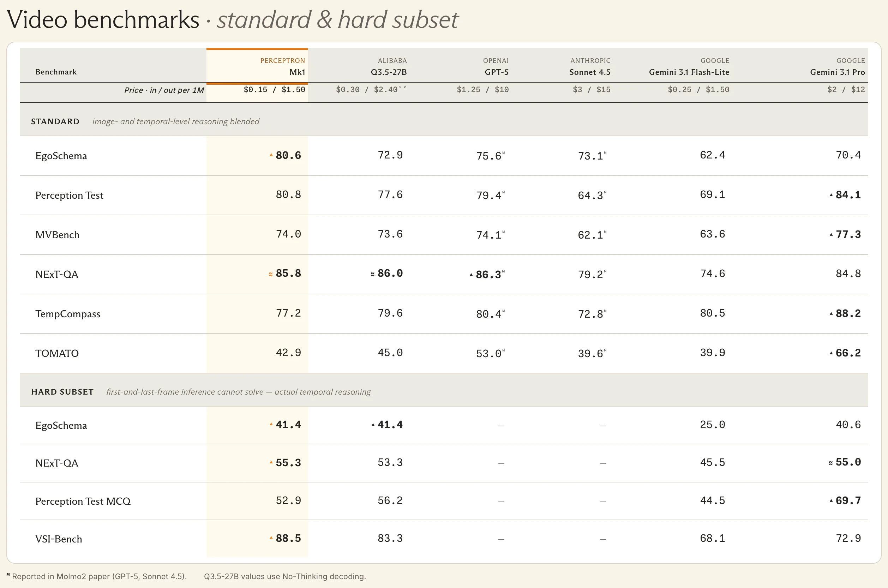Select Flash-Lite's standard EgoSchema score 62.4
The width and height of the screenshot is (888, 588).
pos(713,155)
